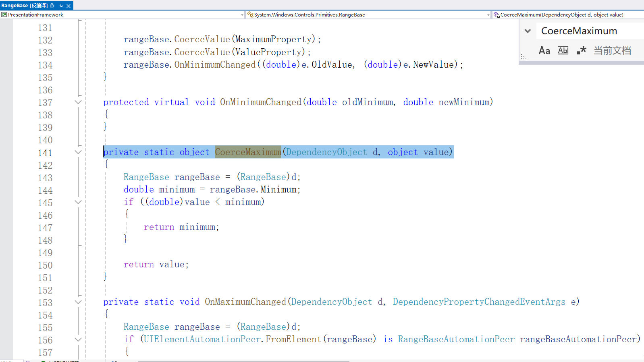Collapse the if block at line 145
The image size is (644, 362).
point(78,202)
